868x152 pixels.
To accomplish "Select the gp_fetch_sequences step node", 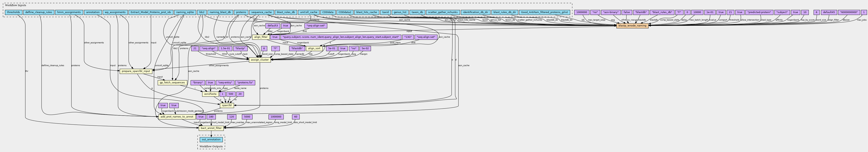I will click(172, 83).
